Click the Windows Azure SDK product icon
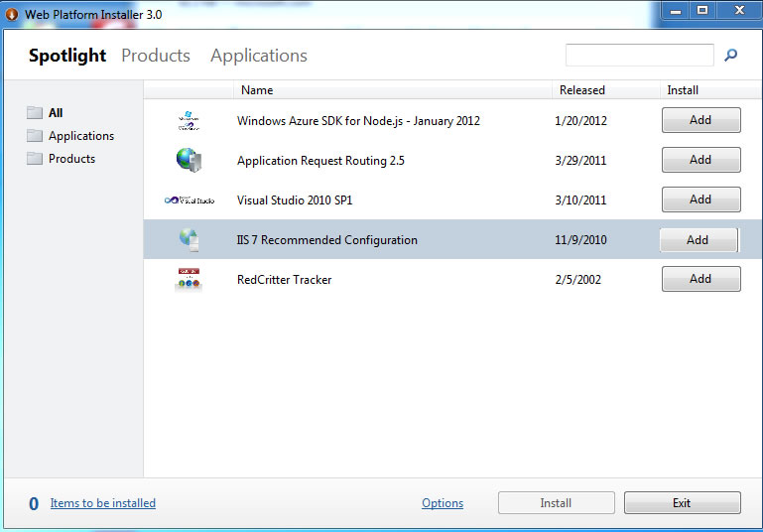 pos(189,121)
